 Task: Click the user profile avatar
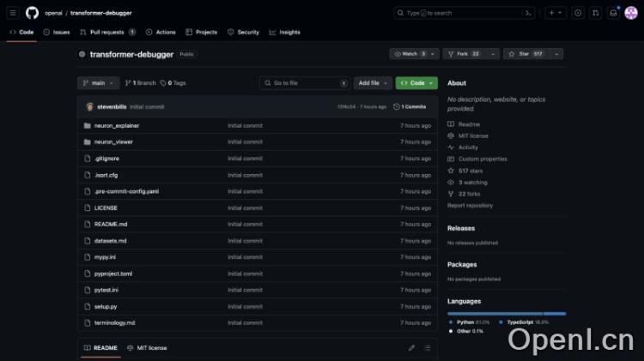(631, 13)
